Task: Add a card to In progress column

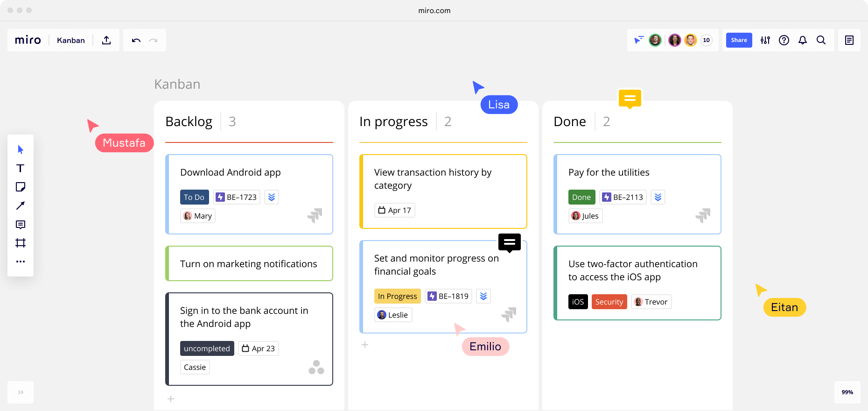Action: click(x=365, y=345)
